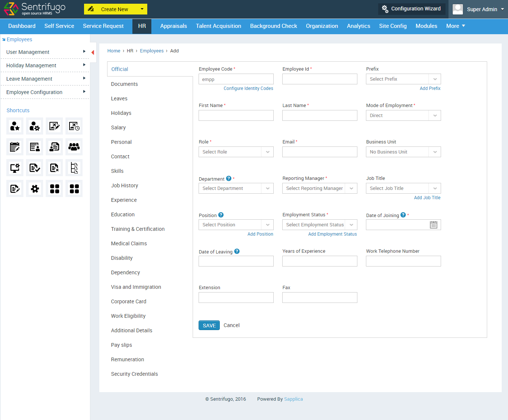
Task: Click the Super Admin avatar picture
Action: [x=458, y=9]
